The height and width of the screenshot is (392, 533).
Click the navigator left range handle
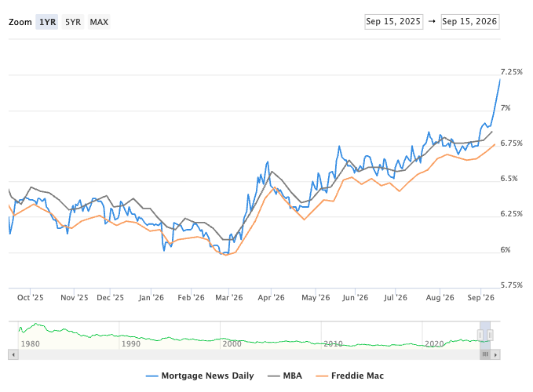(x=480, y=336)
